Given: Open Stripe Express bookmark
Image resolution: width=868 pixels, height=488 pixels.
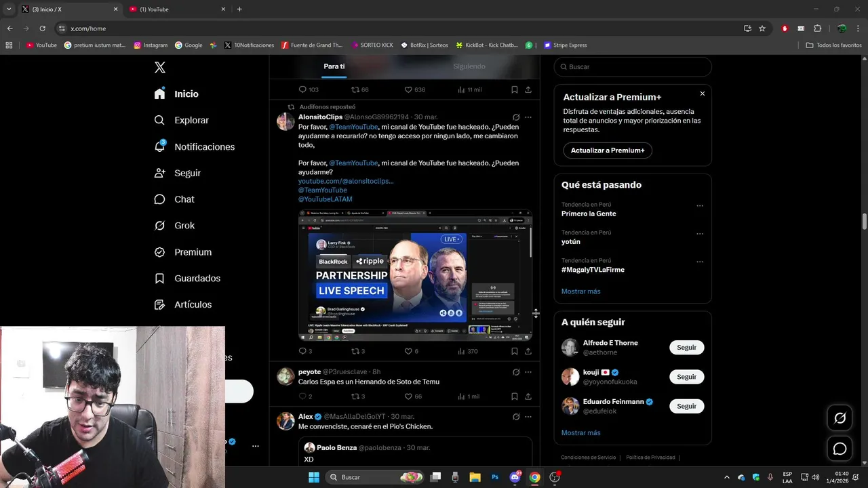Looking at the screenshot, I should (564, 45).
